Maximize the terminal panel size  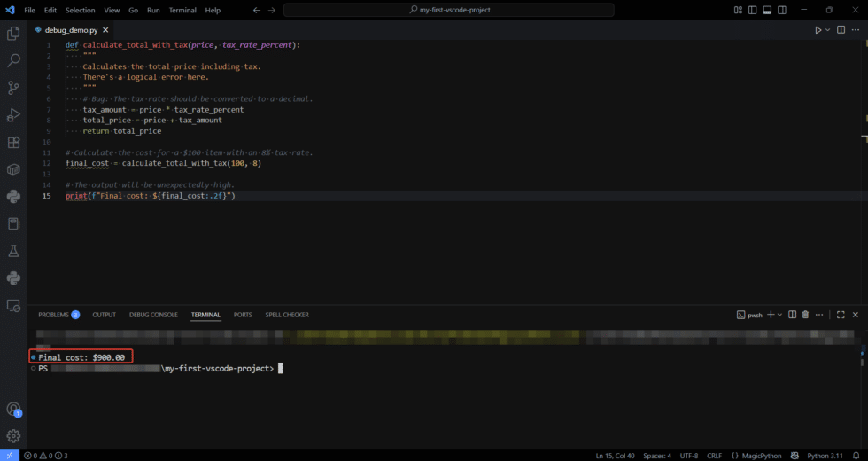tap(841, 315)
